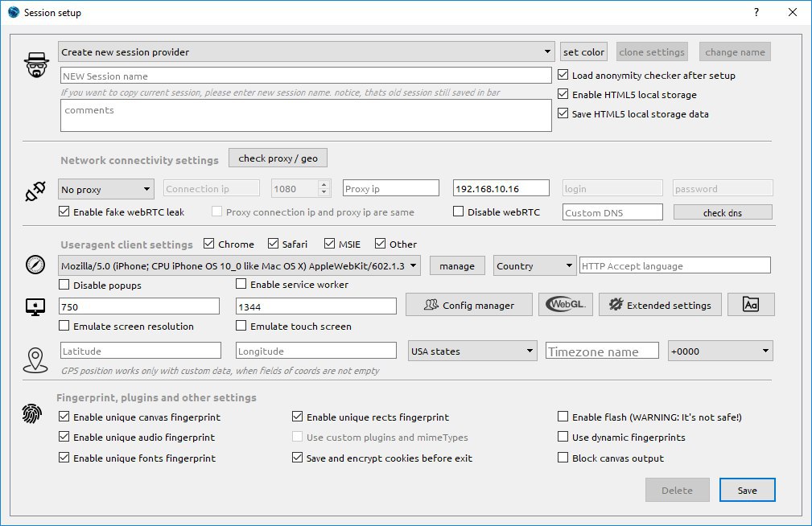This screenshot has height=526, width=812.
Task: Click the HTTP Accept language field
Action: pyautogui.click(x=675, y=265)
